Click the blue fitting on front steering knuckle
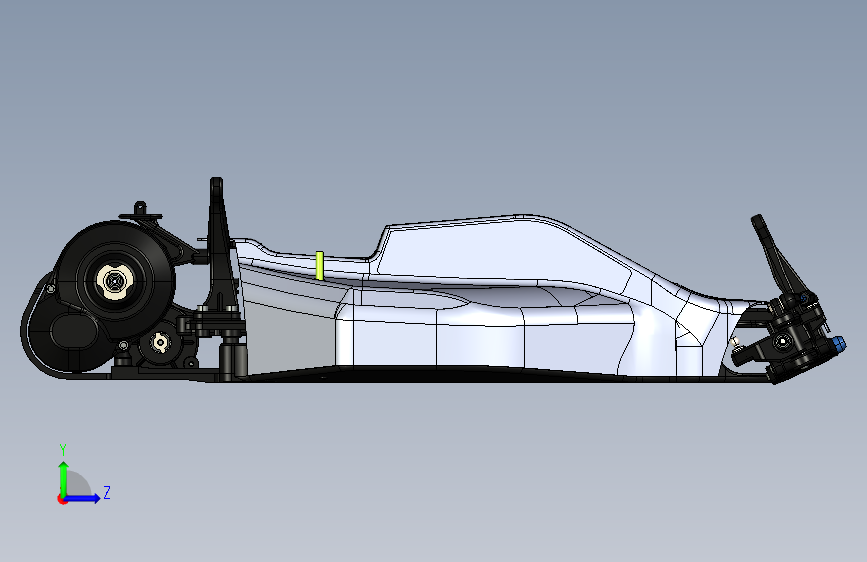This screenshot has height=562, width=867. pyautogui.click(x=838, y=345)
